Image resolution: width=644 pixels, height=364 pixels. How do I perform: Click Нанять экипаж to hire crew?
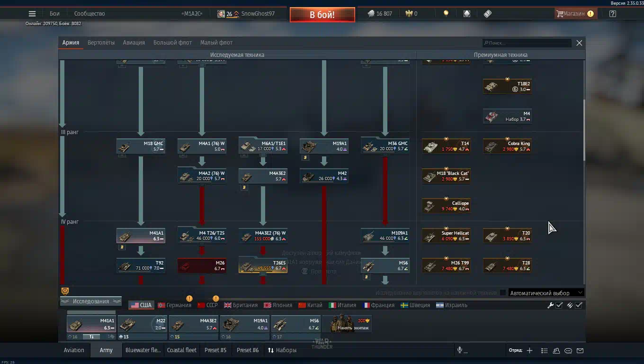(347, 324)
